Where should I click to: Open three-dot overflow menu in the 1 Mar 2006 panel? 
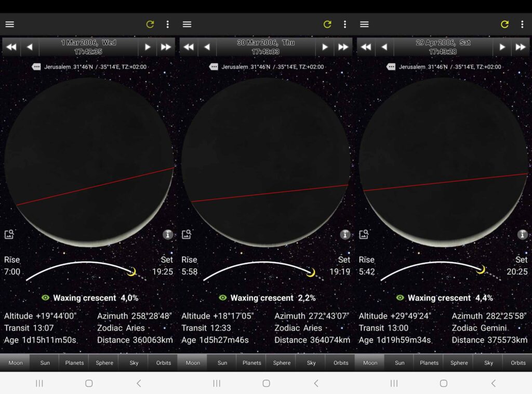coord(167,24)
